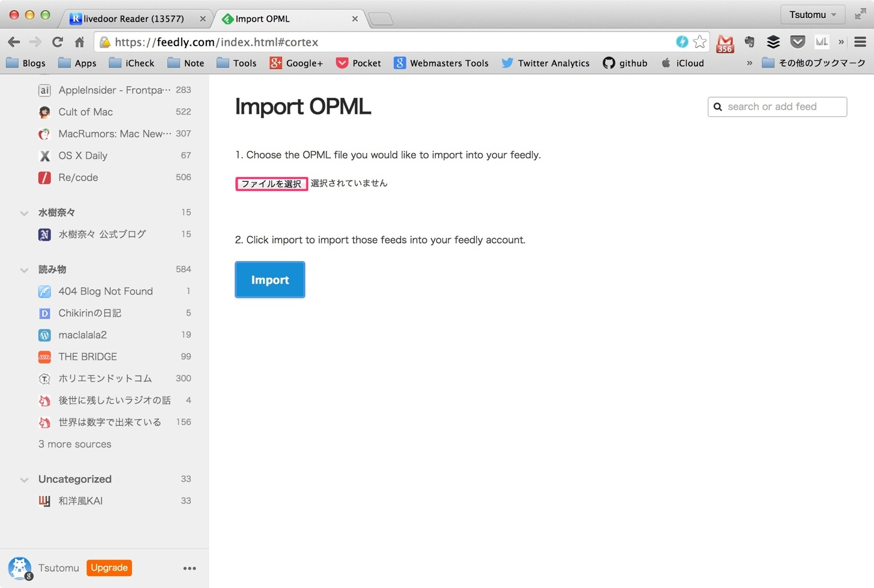Open the その他のブックマーク folder
This screenshot has width=874, height=588.
tap(813, 63)
